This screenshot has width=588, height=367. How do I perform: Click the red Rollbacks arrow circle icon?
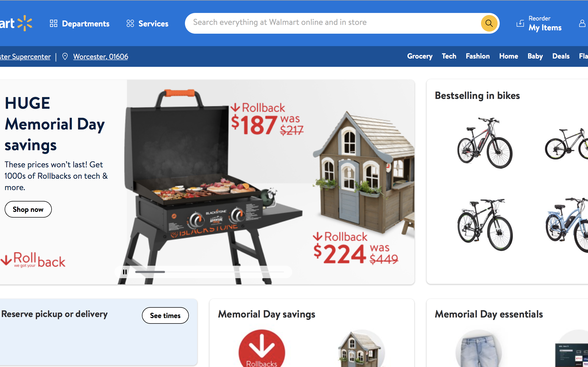tap(262, 348)
